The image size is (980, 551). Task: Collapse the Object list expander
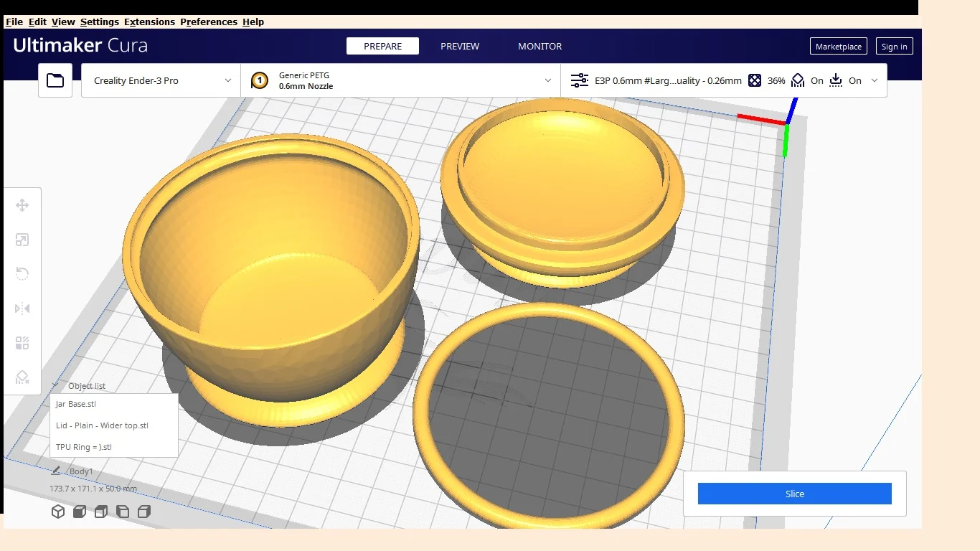coord(55,386)
